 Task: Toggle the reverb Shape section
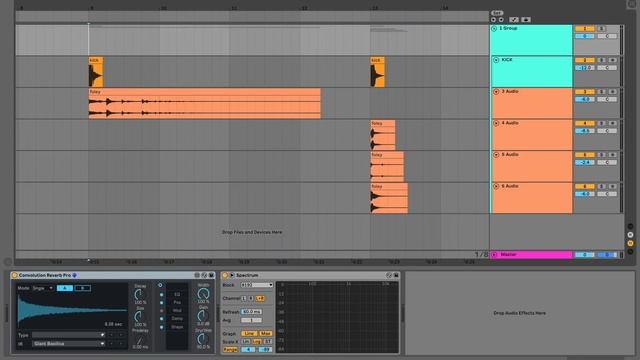point(161,327)
